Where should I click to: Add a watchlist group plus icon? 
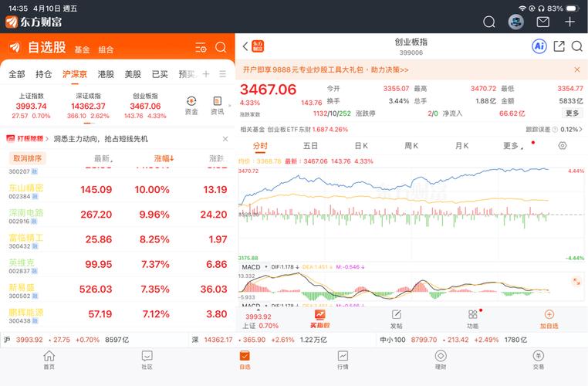coord(206,74)
